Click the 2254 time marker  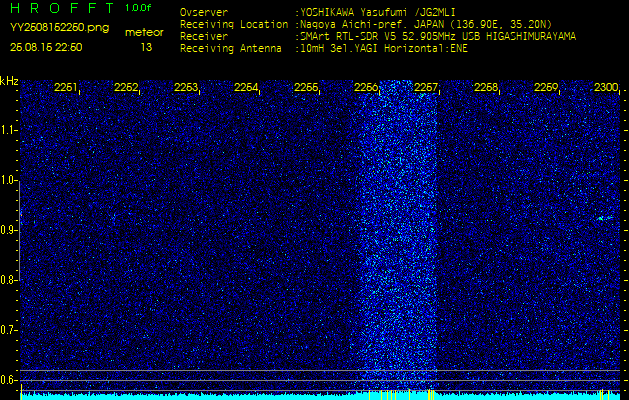(246, 87)
